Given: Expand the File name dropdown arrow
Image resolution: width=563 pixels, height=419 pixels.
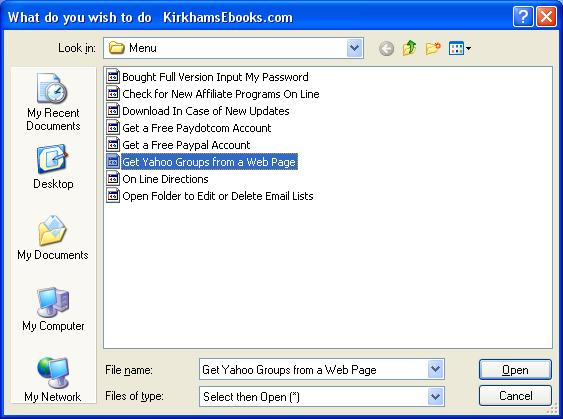Looking at the screenshot, I should (436, 369).
